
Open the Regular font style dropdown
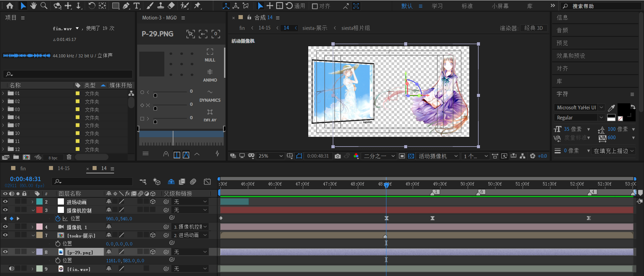click(579, 118)
